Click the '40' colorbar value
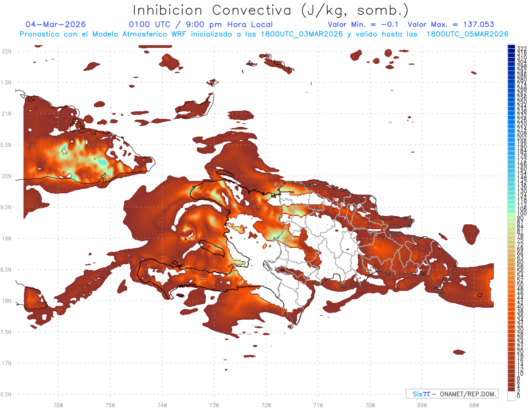 [520, 307]
